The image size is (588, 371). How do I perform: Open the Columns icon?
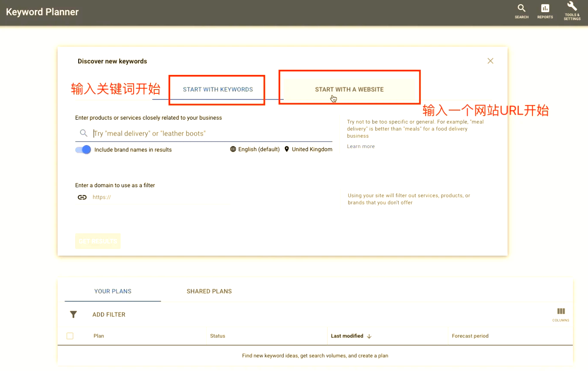click(561, 314)
